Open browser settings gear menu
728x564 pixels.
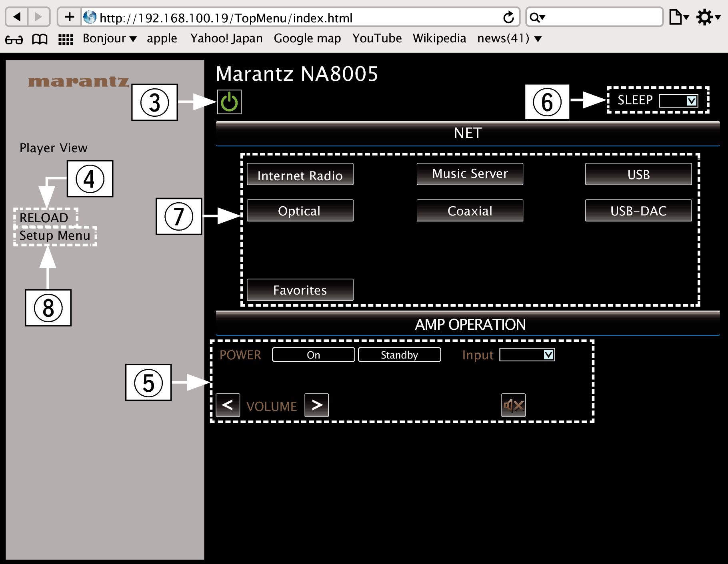click(x=708, y=17)
